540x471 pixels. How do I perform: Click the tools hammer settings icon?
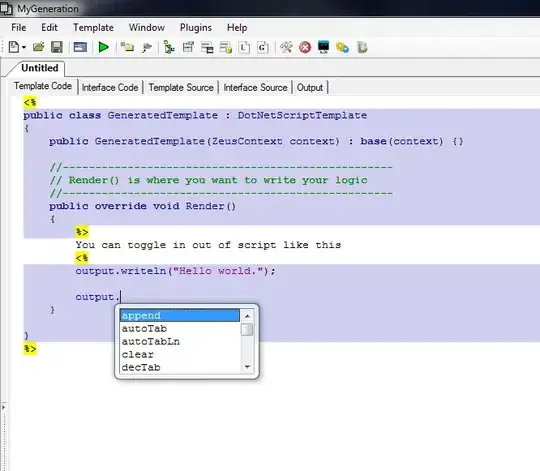(x=286, y=47)
